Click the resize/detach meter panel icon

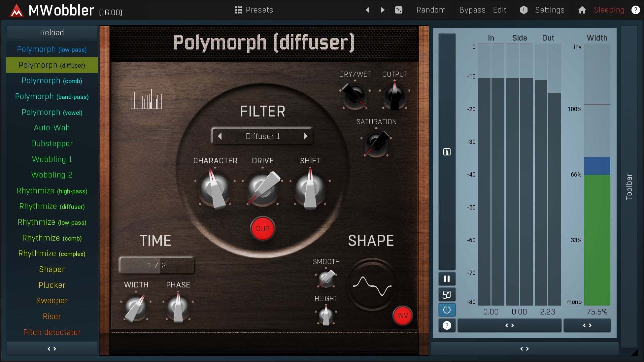[x=447, y=294]
